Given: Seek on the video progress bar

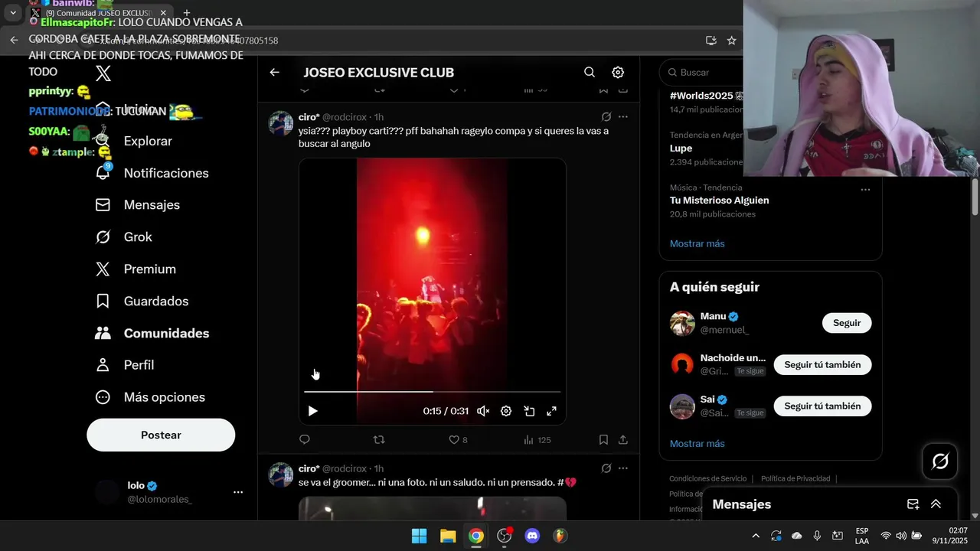Looking at the screenshot, I should 433,392.
